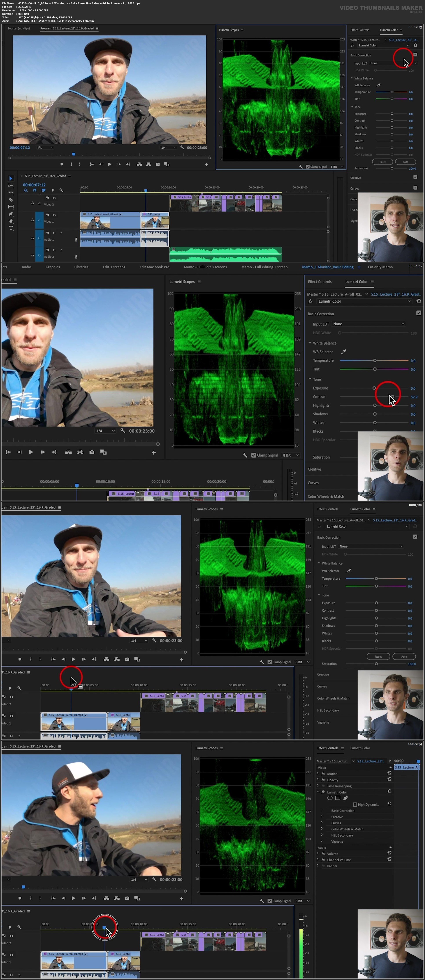Switch to the Graphics workspace
The height and width of the screenshot is (980, 425).
point(53,267)
